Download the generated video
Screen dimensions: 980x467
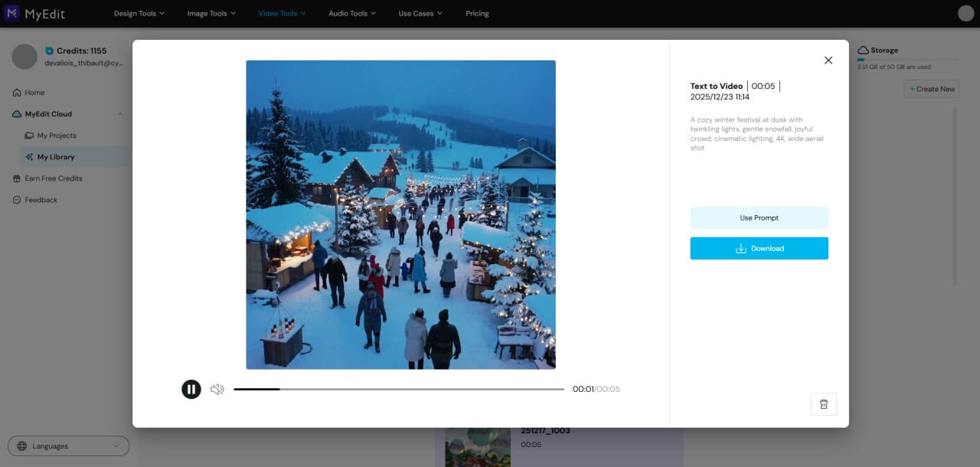[759, 248]
